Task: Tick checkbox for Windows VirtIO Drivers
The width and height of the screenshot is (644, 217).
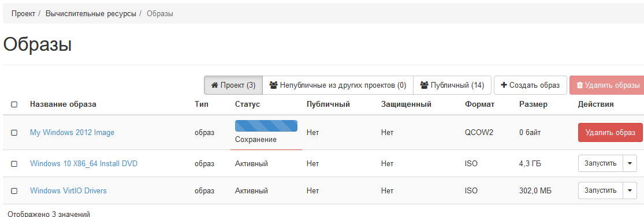Action: pyautogui.click(x=14, y=191)
